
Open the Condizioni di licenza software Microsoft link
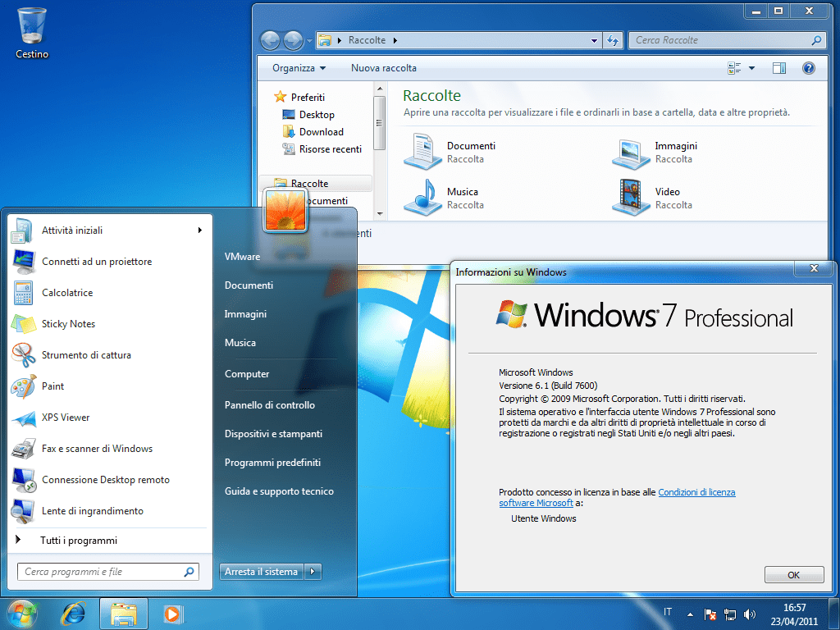[696, 492]
